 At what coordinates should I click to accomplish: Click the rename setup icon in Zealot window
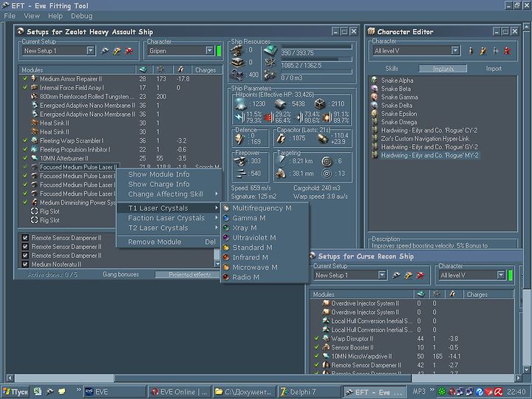pyautogui.click(x=105, y=51)
